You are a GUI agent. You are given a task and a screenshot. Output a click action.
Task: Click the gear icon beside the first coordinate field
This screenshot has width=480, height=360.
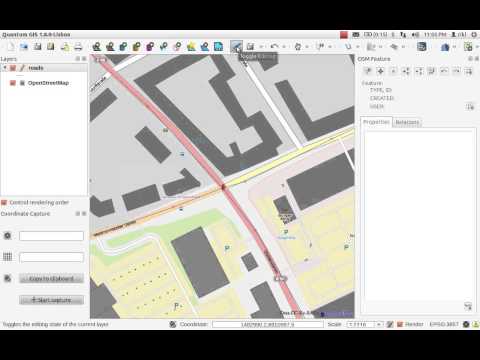pyautogui.click(x=7, y=236)
